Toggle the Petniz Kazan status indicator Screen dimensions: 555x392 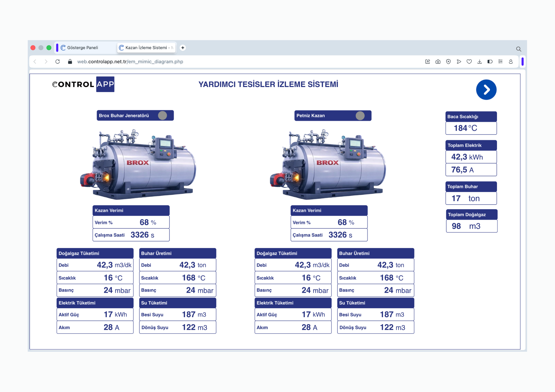(x=360, y=116)
